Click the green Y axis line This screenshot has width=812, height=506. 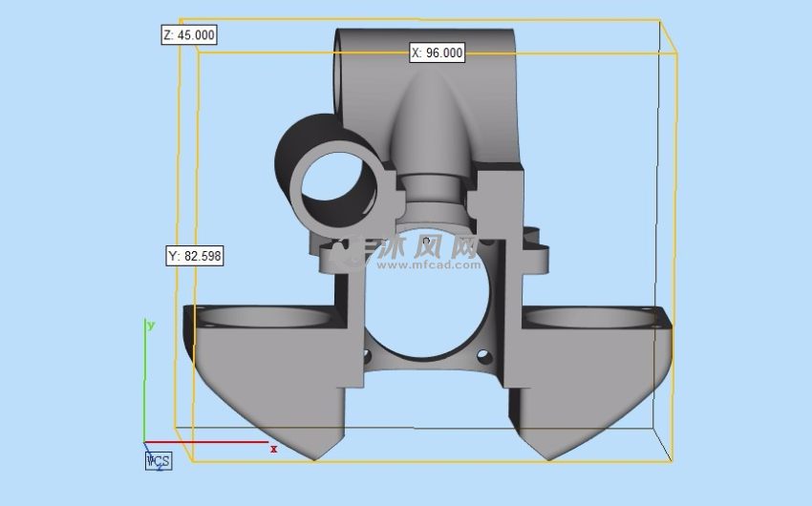pyautogui.click(x=145, y=382)
